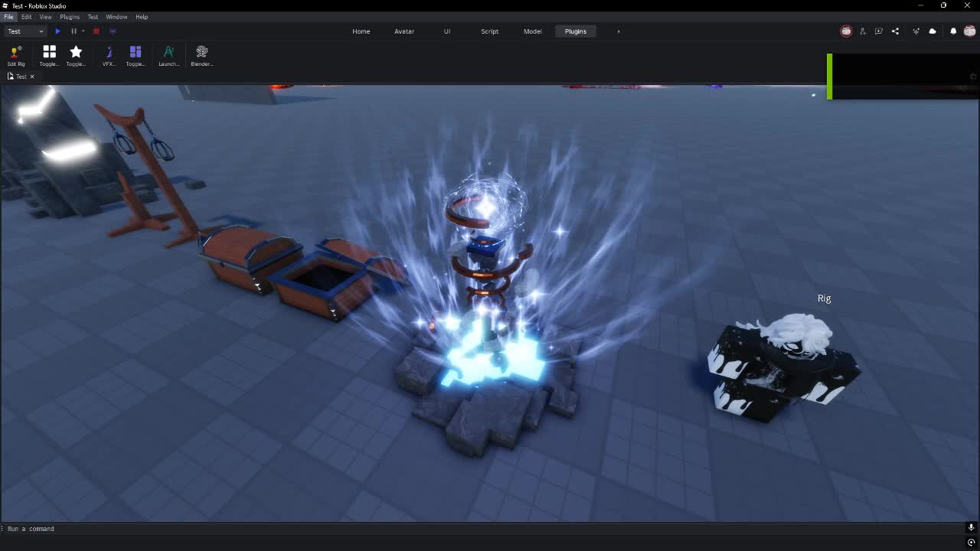980x551 pixels.
Task: Open the Test menu in the menu bar
Action: 93,17
